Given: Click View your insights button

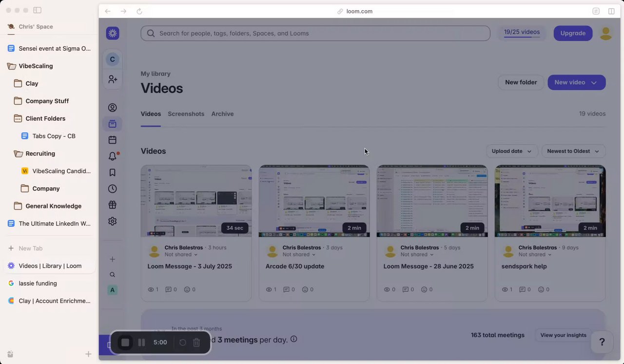Looking at the screenshot, I should (x=563, y=335).
